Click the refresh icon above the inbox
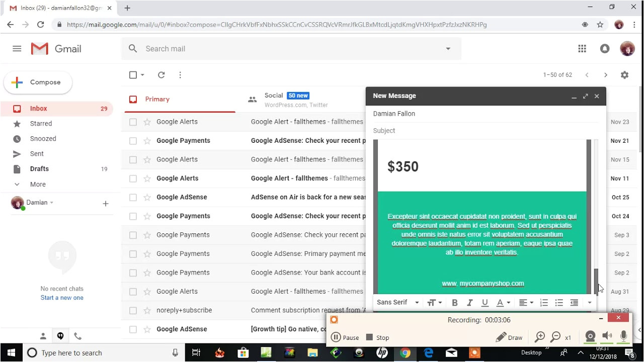Screen dimensions: 644x362 tap(161, 74)
